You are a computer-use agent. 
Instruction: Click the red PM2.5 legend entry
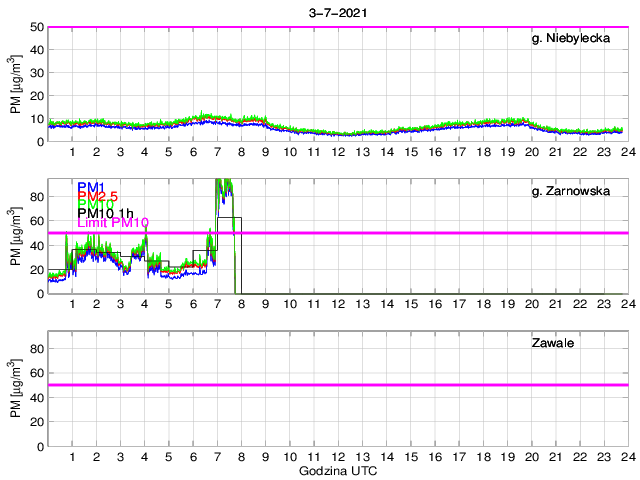[x=98, y=196]
